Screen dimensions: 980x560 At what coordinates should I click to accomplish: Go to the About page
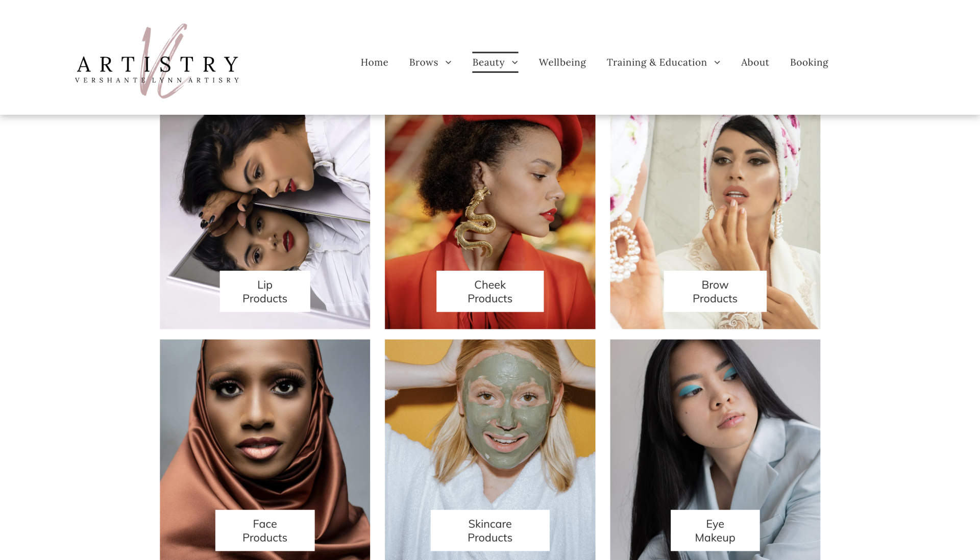click(x=754, y=62)
